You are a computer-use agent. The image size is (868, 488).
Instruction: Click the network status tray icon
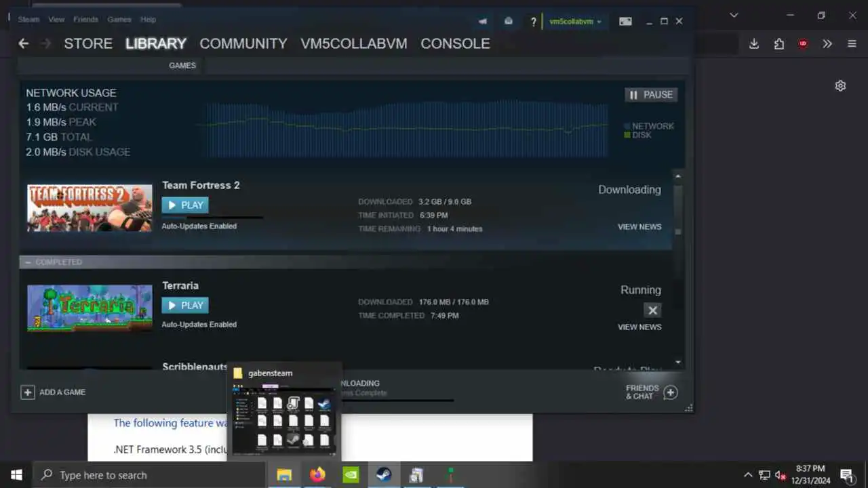(x=764, y=475)
